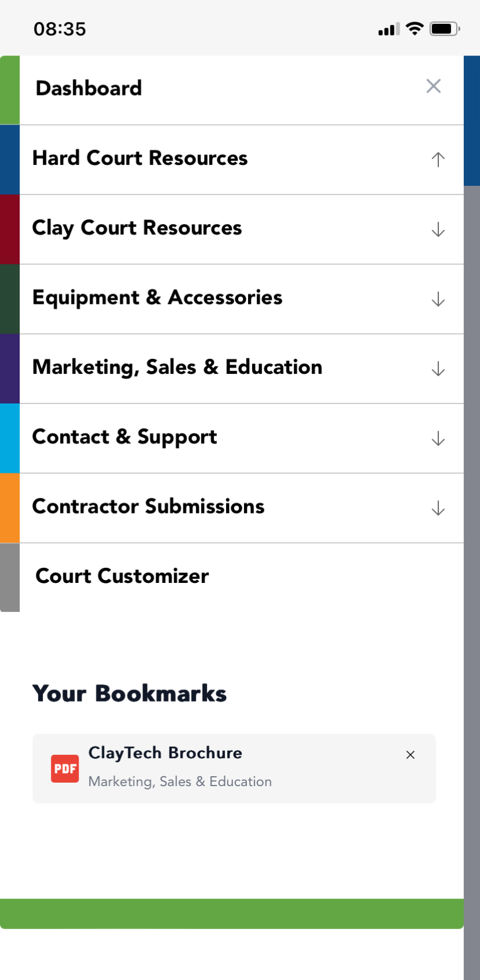Tap Equipment & Accessories label

pyautogui.click(x=157, y=298)
